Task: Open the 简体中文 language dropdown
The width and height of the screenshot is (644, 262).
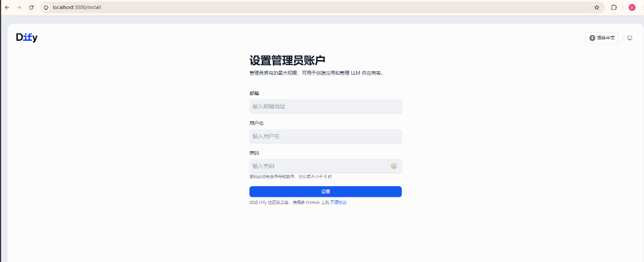Action: click(601, 38)
